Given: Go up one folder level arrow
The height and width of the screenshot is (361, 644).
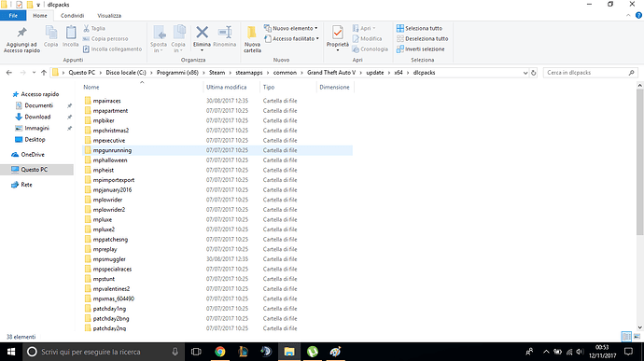Looking at the screenshot, I should pos(44,73).
